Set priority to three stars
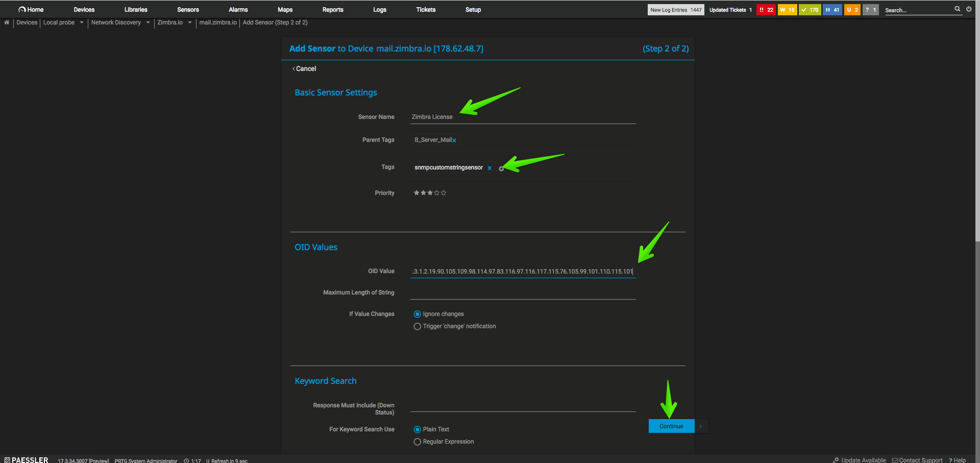This screenshot has height=463, width=980. tap(430, 193)
